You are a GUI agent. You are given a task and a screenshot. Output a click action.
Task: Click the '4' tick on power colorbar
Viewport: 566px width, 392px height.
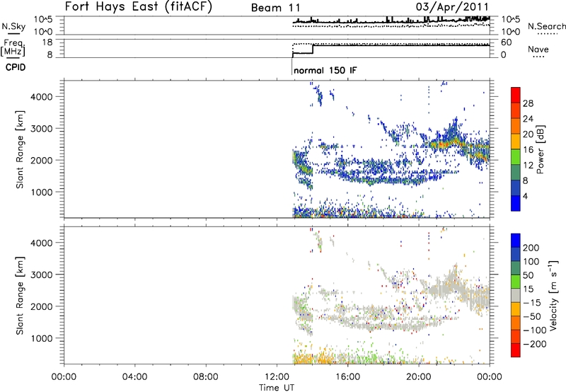[525, 196]
